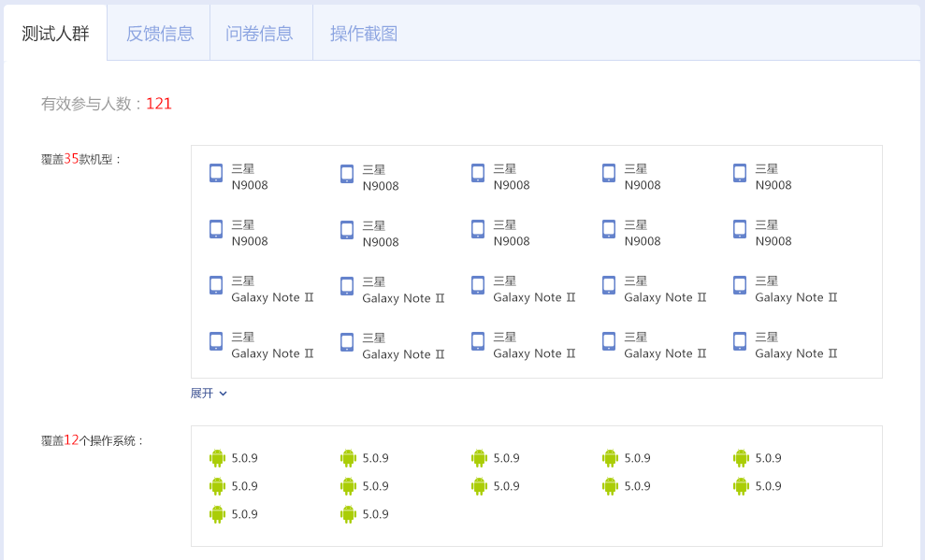This screenshot has width=925, height=560.
Task: Click the phone icon of the last N9008 in first row
Action: click(x=740, y=173)
